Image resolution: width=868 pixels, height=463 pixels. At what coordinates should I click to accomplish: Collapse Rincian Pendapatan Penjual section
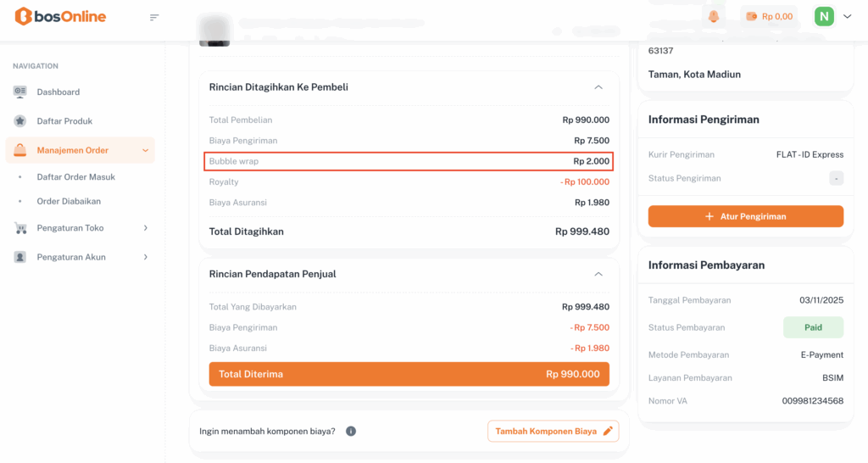[x=598, y=274]
